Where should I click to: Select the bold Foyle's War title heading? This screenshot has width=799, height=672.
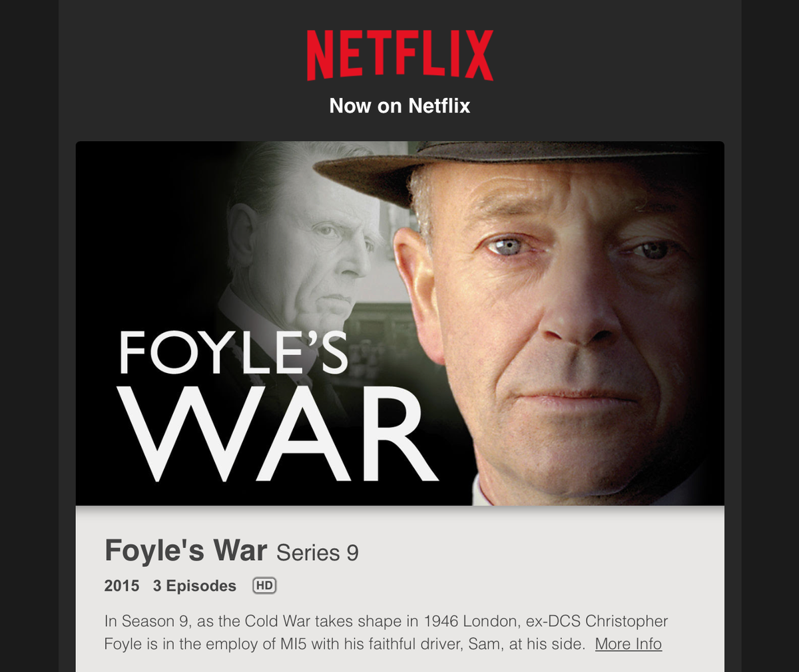click(x=186, y=551)
